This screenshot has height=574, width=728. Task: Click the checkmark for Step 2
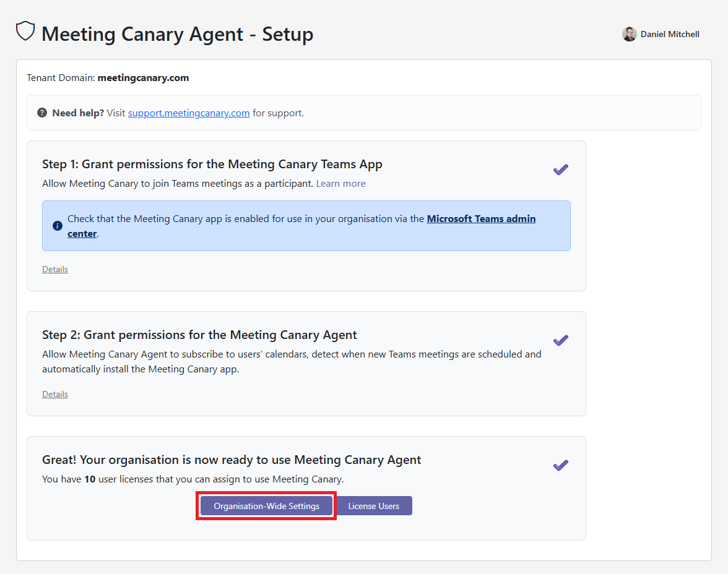[560, 340]
